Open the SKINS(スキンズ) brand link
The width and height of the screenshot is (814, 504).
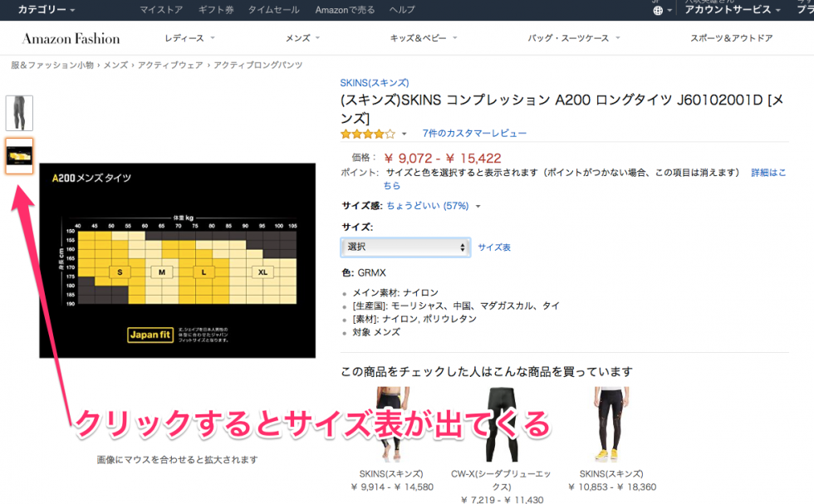tap(375, 82)
